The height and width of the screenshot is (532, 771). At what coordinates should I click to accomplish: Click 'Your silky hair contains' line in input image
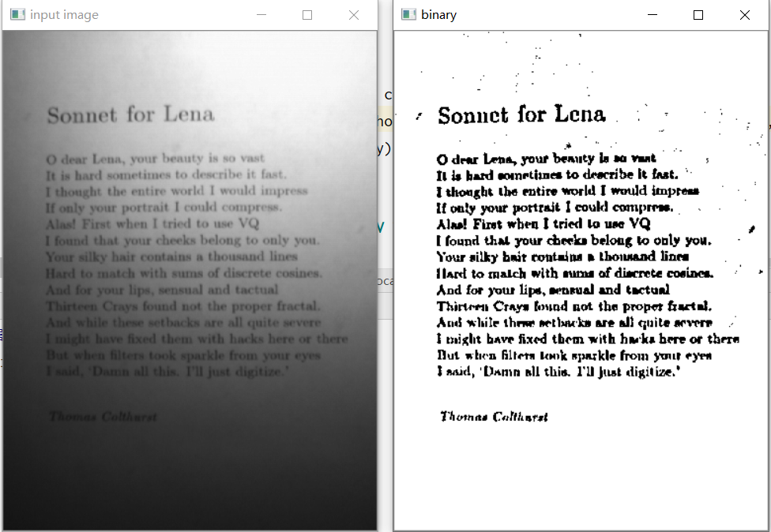point(171,257)
